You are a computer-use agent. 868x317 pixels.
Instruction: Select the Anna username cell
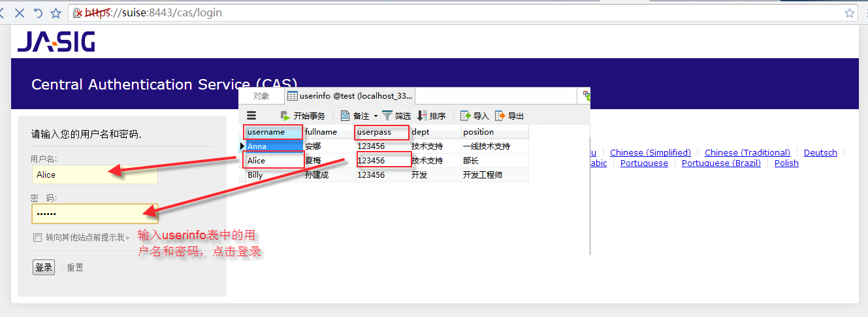pos(274,146)
